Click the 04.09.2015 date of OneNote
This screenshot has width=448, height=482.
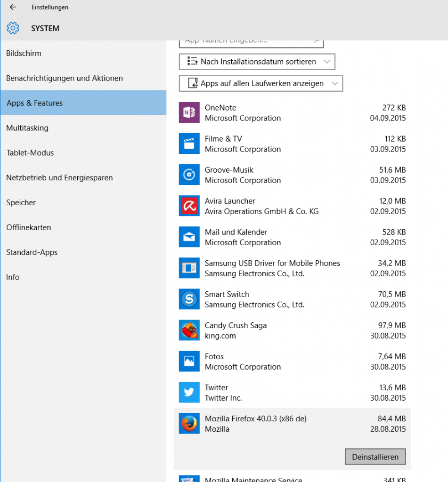point(388,118)
